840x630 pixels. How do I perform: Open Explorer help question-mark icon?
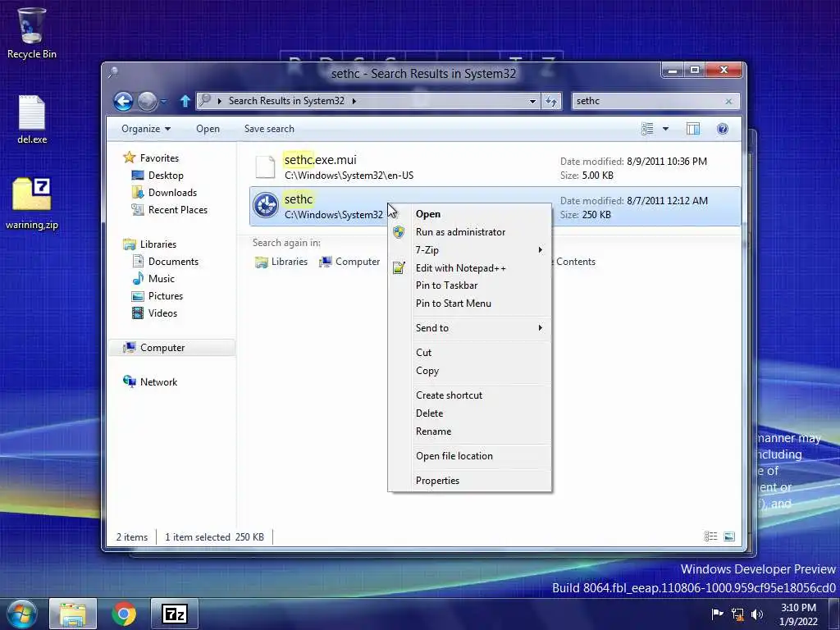(722, 129)
